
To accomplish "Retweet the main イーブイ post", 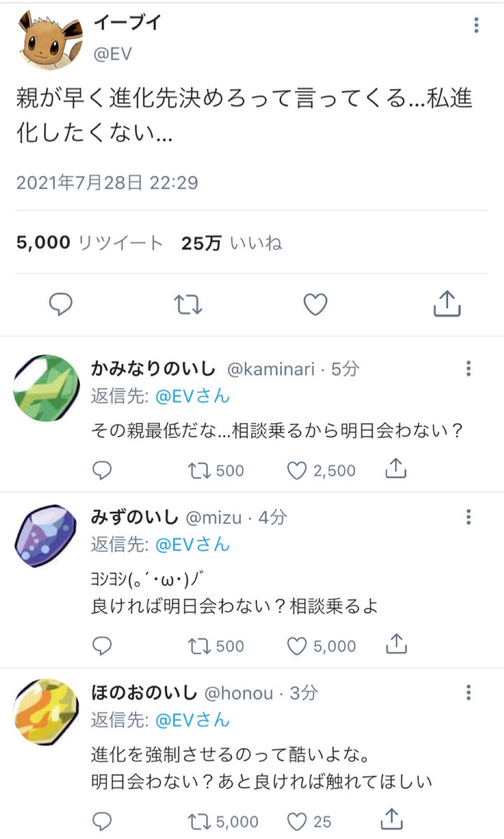I will pos(187,303).
